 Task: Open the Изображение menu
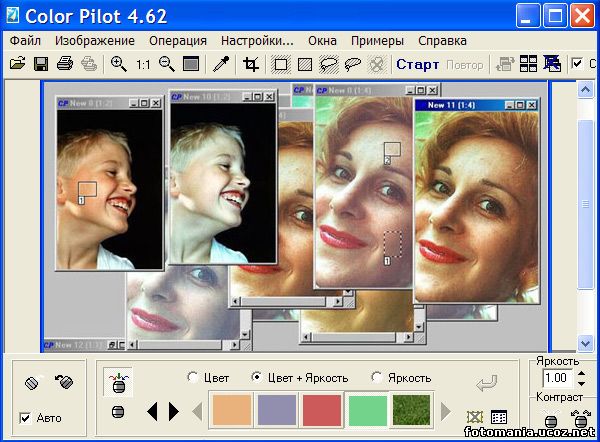95,41
